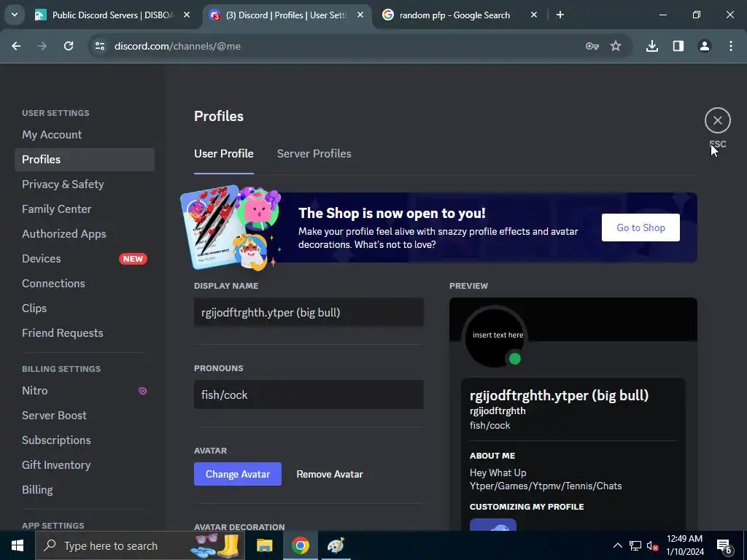This screenshot has height=560, width=747.
Task: Click the Go to Shop button
Action: 640,227
